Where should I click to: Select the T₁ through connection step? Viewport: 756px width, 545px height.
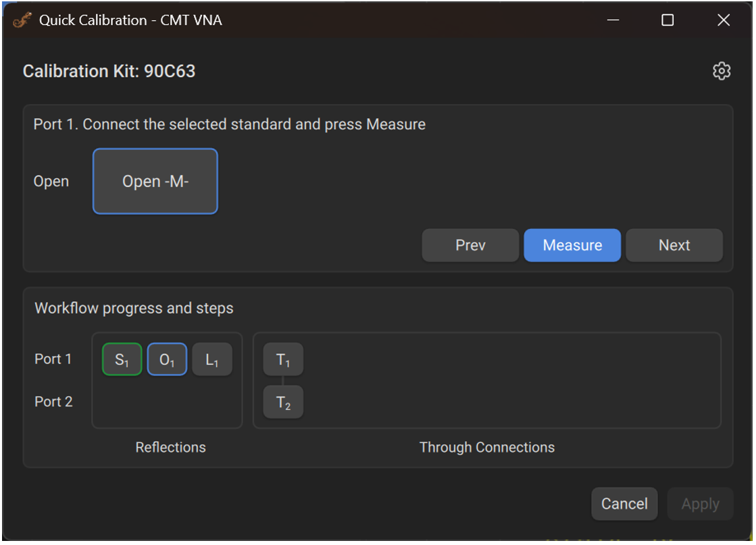tap(282, 359)
